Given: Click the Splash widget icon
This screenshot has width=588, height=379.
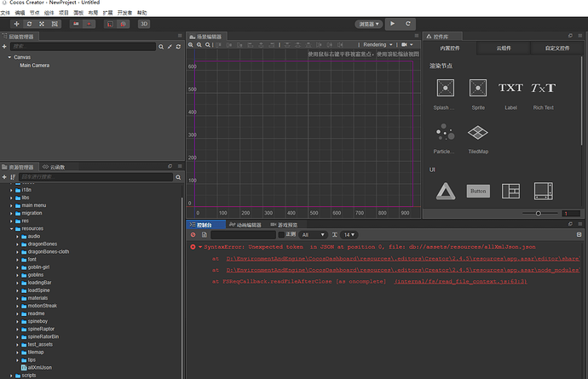Looking at the screenshot, I should pyautogui.click(x=446, y=88).
